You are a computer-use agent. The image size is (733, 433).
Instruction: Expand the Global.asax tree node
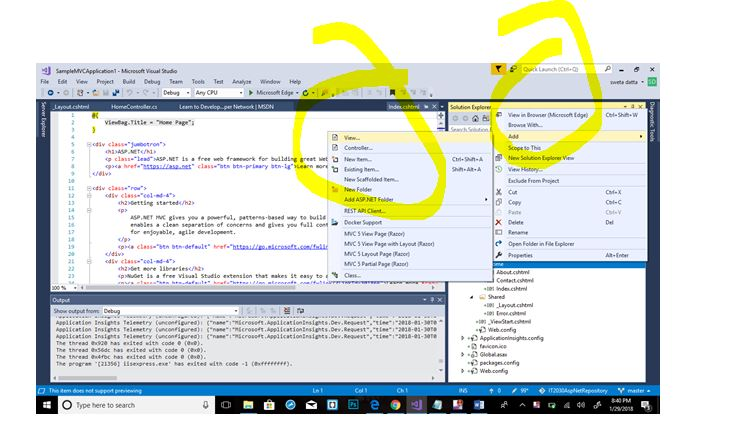pos(463,354)
